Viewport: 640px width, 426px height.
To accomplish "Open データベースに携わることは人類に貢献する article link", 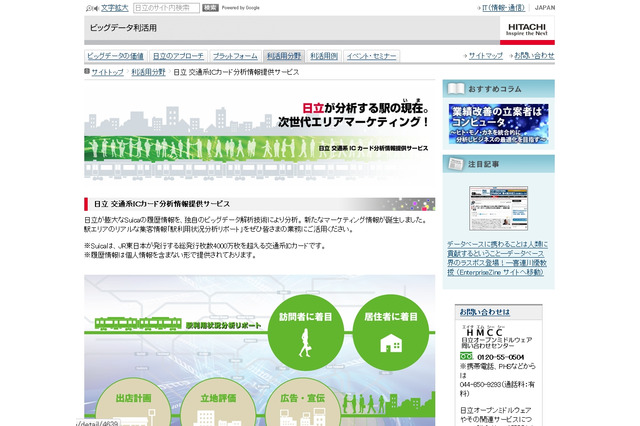I will point(497,258).
